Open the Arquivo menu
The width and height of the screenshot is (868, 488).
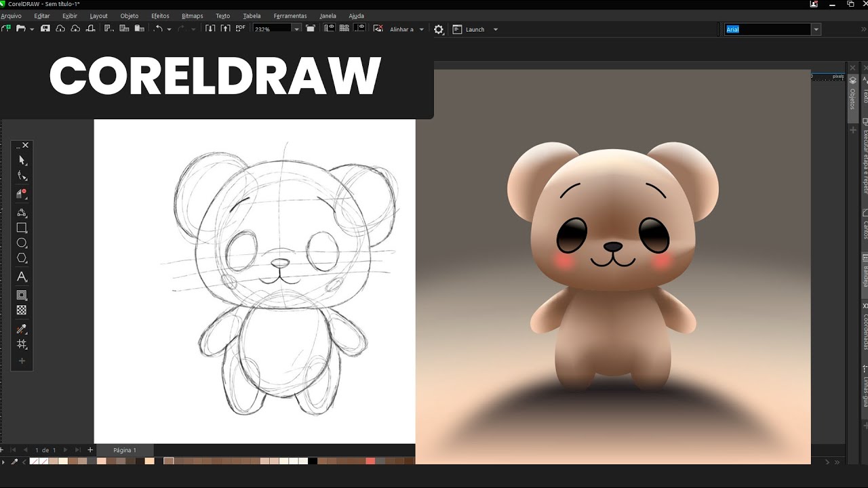pos(11,16)
